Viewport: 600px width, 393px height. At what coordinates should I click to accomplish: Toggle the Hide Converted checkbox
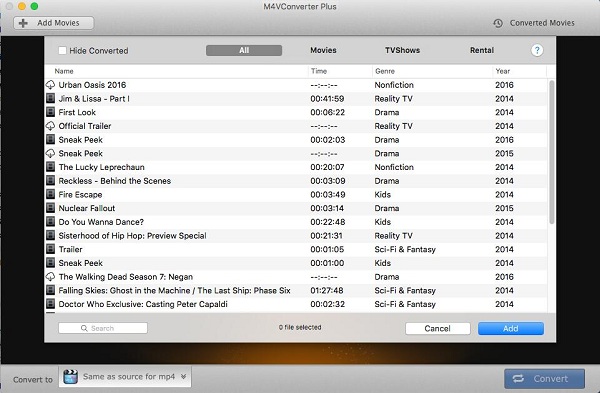[62, 51]
